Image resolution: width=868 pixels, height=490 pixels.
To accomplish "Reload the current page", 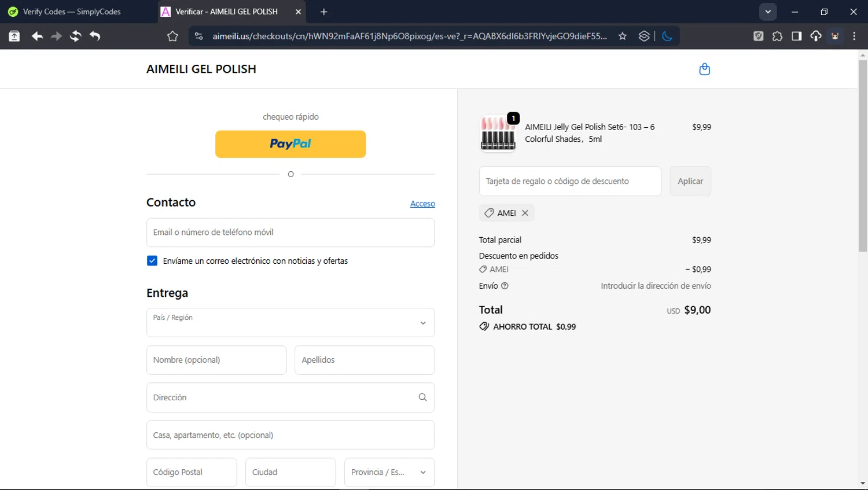I will click(x=75, y=36).
